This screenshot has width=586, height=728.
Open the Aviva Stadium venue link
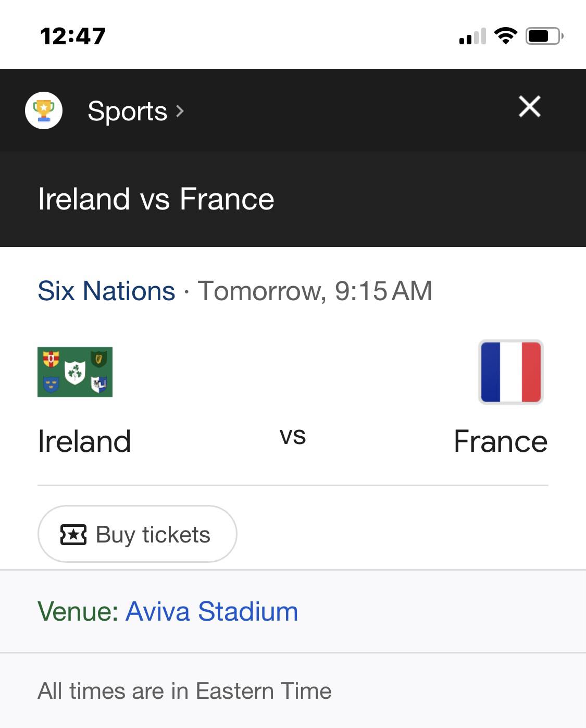[212, 611]
